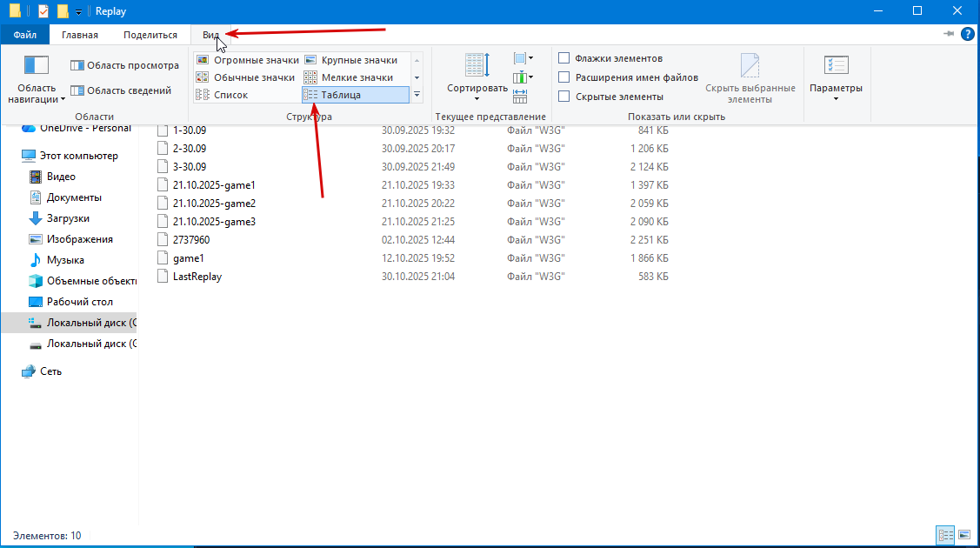
Task: Select file 2-30.09
Action: click(190, 149)
